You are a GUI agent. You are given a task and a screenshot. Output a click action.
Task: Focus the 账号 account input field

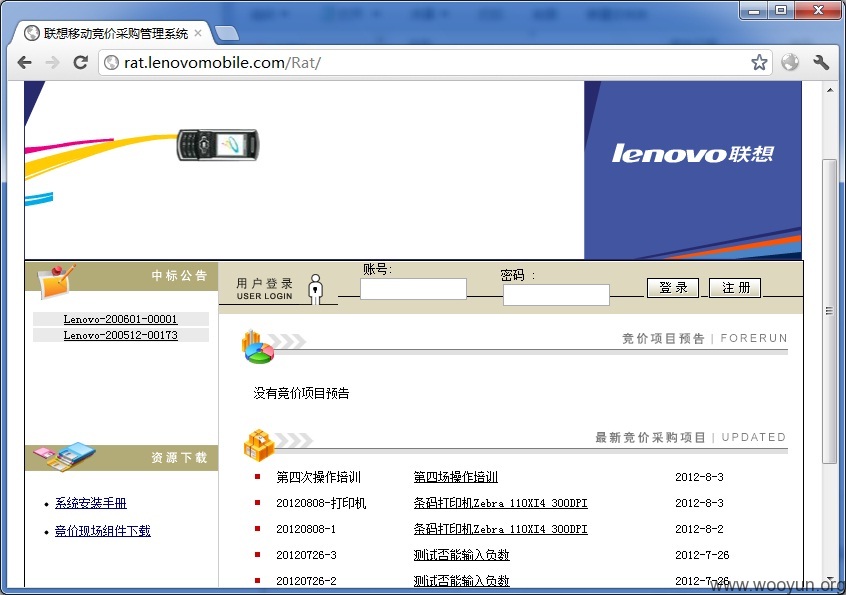pyautogui.click(x=413, y=289)
